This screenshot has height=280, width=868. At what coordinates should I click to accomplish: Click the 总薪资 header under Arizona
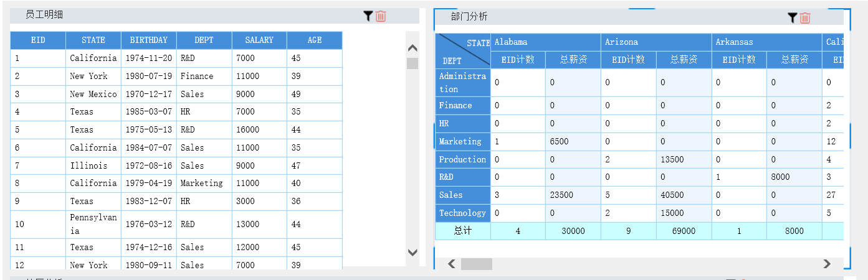coord(684,60)
